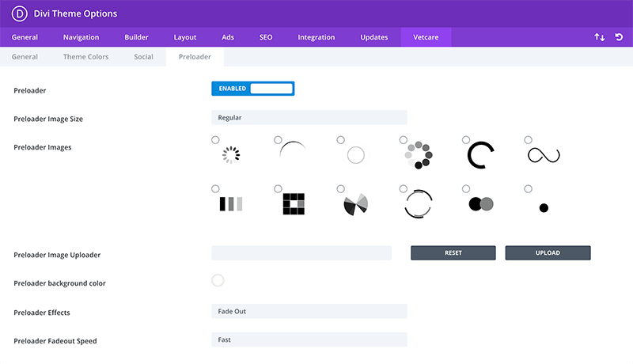Click the Preloader Image Size label
Viewport: 633px width, 364px height.
(48, 119)
